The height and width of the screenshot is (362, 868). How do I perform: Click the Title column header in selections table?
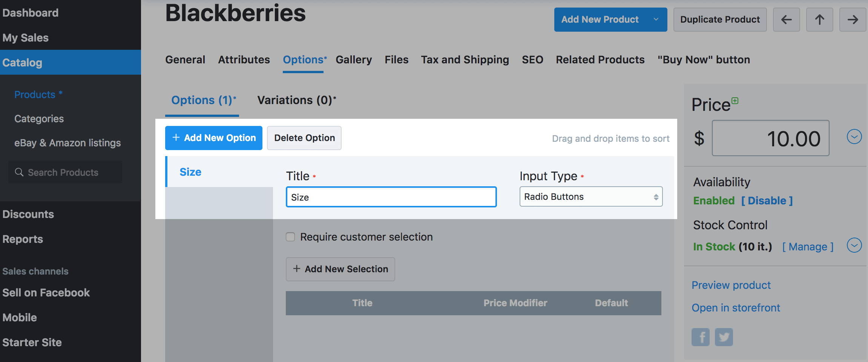(x=362, y=303)
